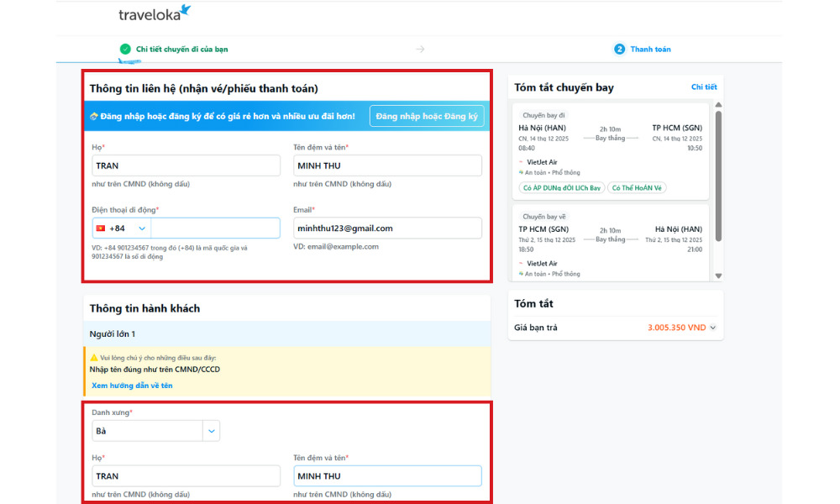Go to the Thanh toán step
Image resolution: width=840 pixels, height=504 pixels.
pyautogui.click(x=650, y=49)
